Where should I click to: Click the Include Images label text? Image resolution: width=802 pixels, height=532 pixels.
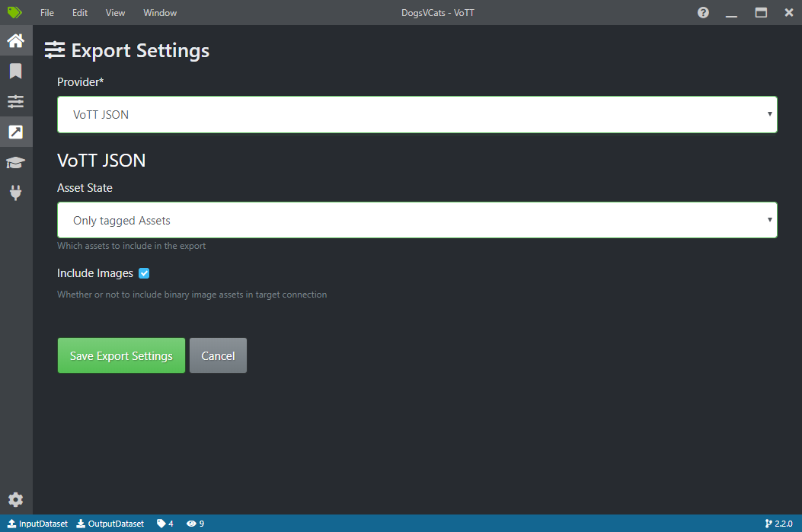tap(95, 273)
